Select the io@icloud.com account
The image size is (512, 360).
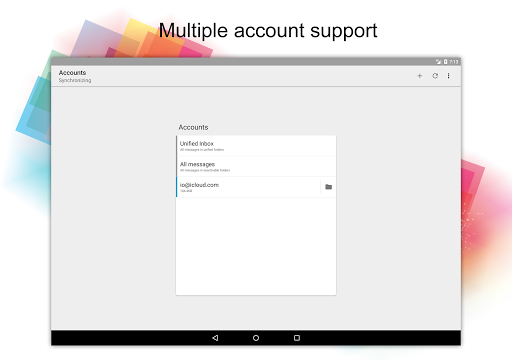pos(248,187)
